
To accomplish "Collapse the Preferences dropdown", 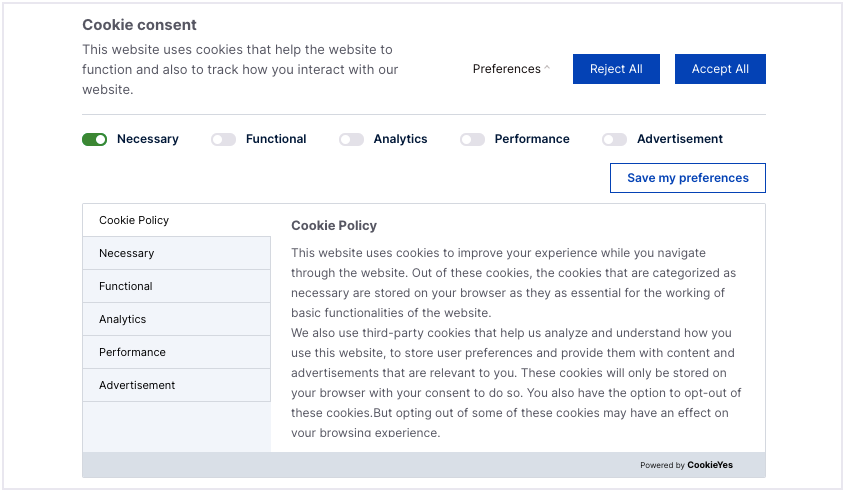I will [506, 69].
